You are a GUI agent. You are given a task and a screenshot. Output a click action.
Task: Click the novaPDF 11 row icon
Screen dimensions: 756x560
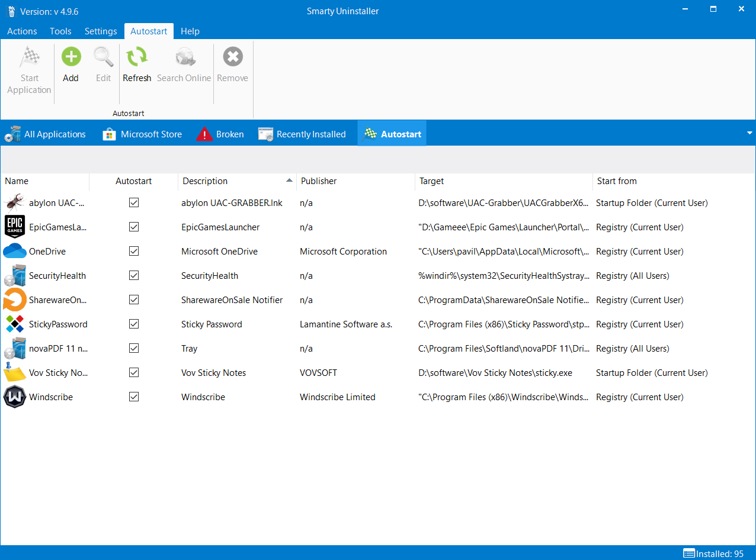tap(14, 348)
